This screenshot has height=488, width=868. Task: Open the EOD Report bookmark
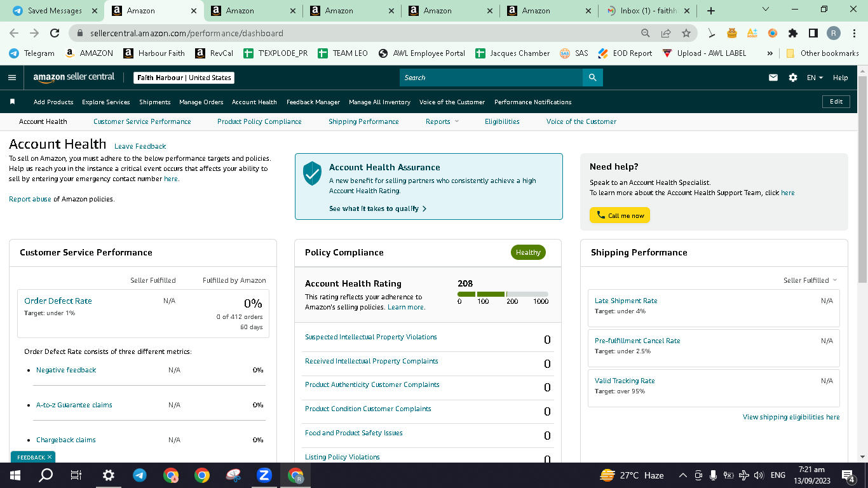click(625, 53)
